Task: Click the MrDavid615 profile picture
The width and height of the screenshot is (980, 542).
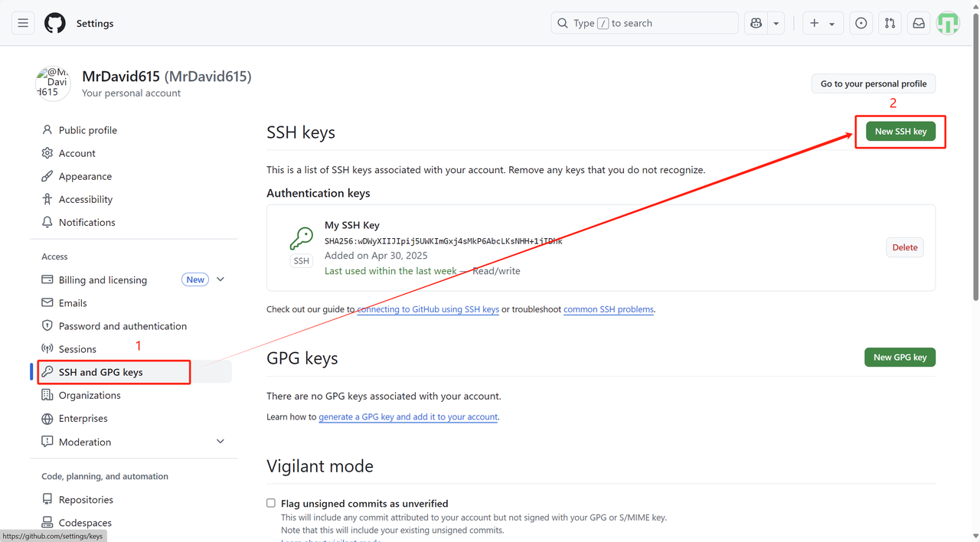Action: [53, 83]
